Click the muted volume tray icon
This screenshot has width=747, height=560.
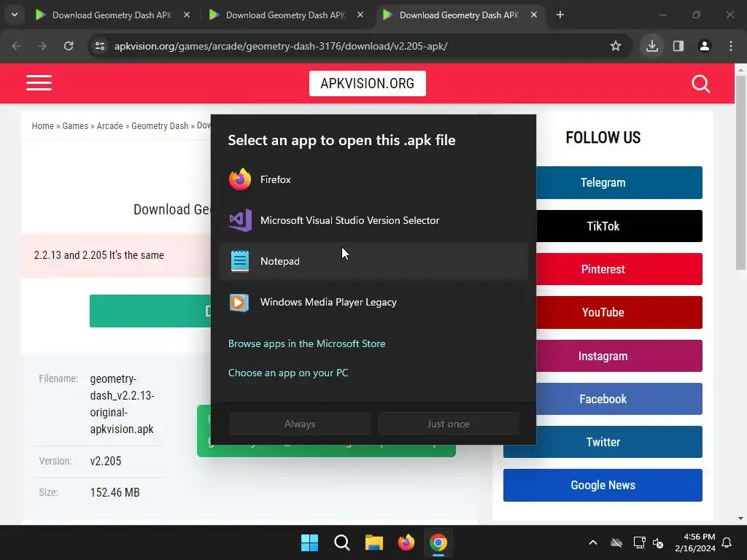(x=658, y=542)
